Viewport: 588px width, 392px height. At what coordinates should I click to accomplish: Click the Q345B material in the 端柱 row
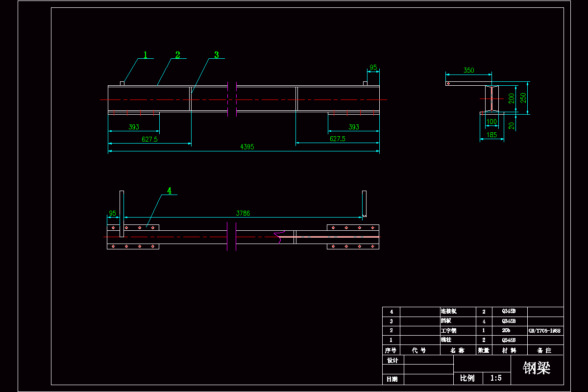(509, 340)
